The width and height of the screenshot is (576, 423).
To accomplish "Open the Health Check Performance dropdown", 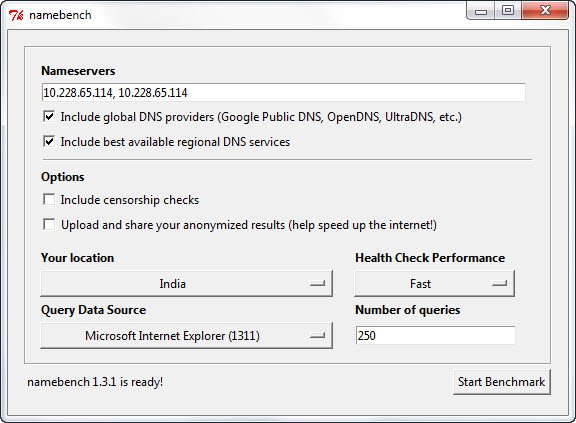I will [x=434, y=283].
